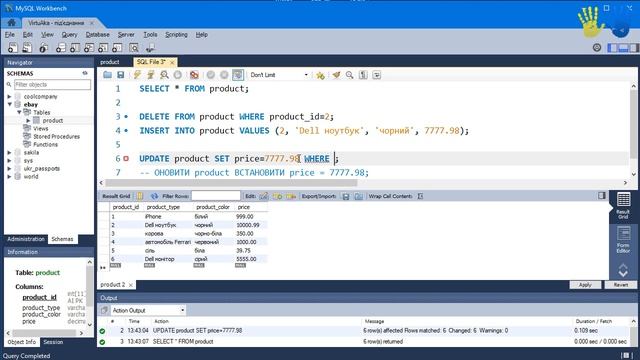Open the Result Grid side panel button
The height and width of the screenshot is (360, 640).
tap(623, 206)
